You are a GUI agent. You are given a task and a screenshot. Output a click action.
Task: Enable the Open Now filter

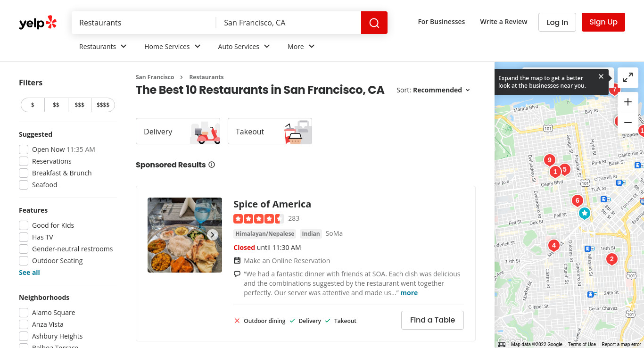click(x=24, y=149)
